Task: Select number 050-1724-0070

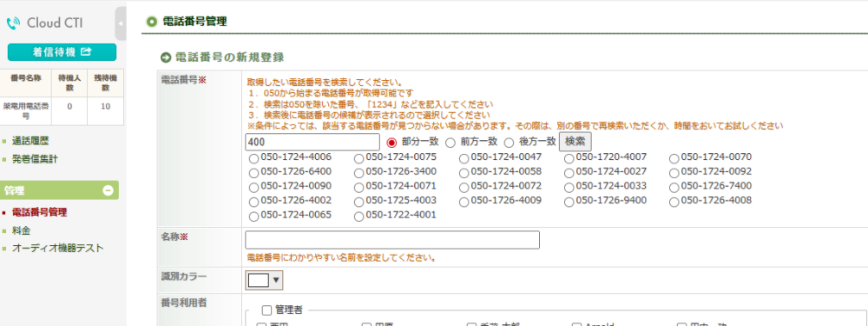Action: coord(674,158)
